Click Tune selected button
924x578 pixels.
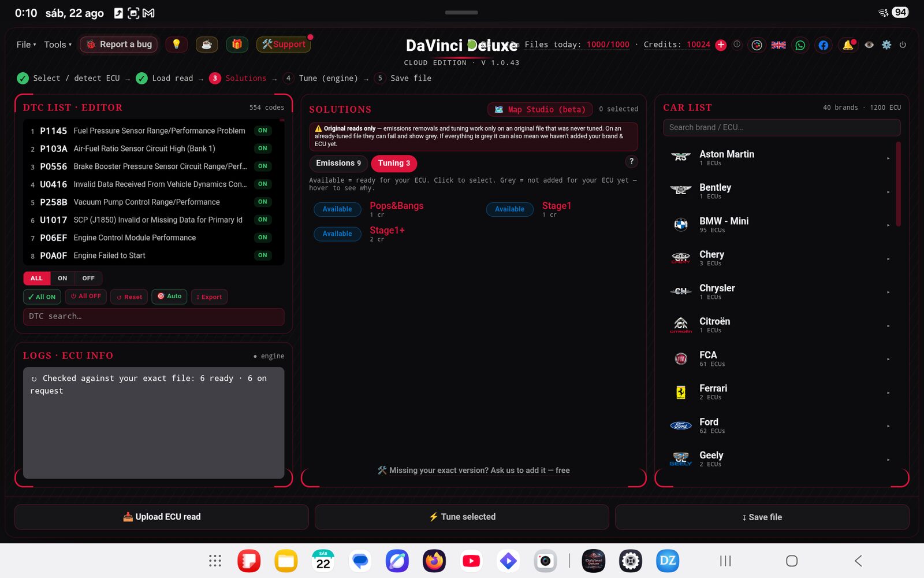(462, 517)
